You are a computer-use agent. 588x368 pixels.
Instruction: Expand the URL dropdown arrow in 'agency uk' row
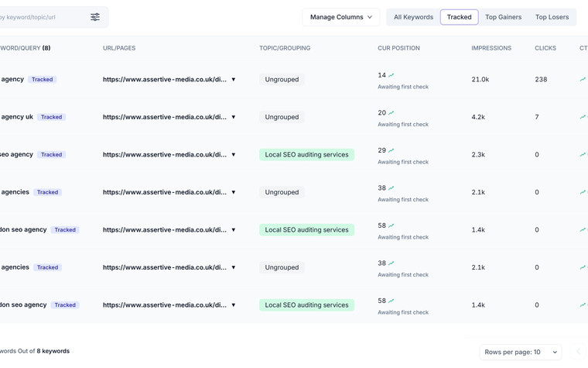coord(233,117)
